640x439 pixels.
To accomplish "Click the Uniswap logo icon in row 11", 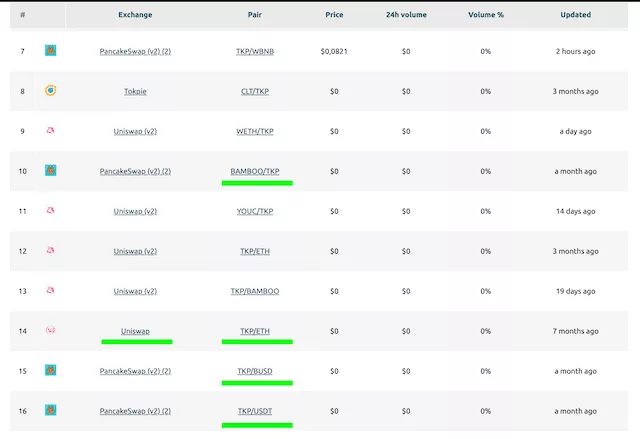I will (x=50, y=210).
